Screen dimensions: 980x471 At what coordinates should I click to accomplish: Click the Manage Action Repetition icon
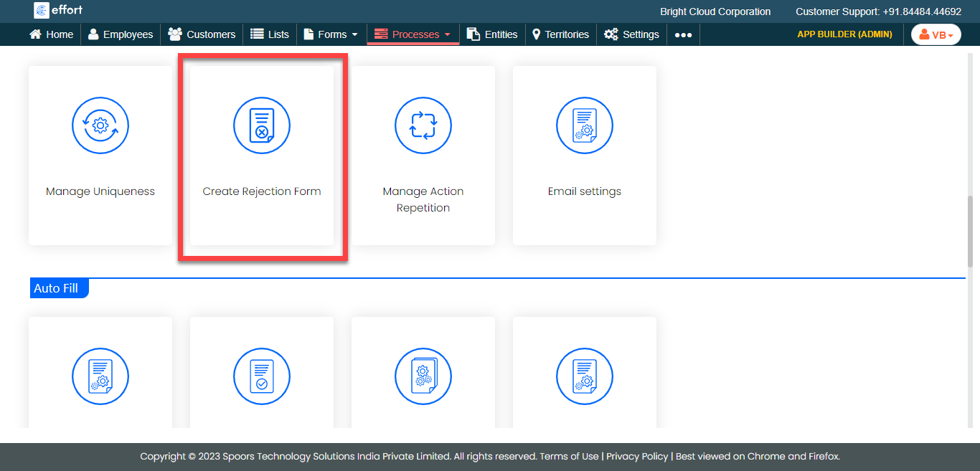(x=423, y=126)
